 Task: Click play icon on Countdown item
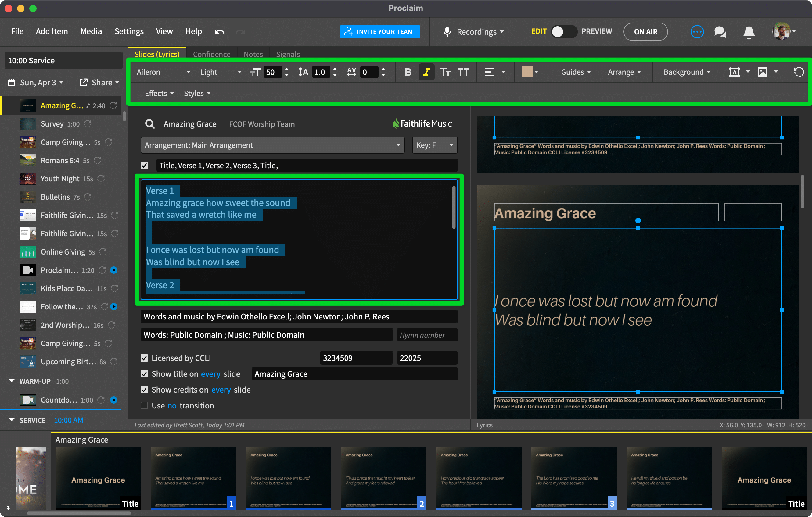tap(114, 400)
